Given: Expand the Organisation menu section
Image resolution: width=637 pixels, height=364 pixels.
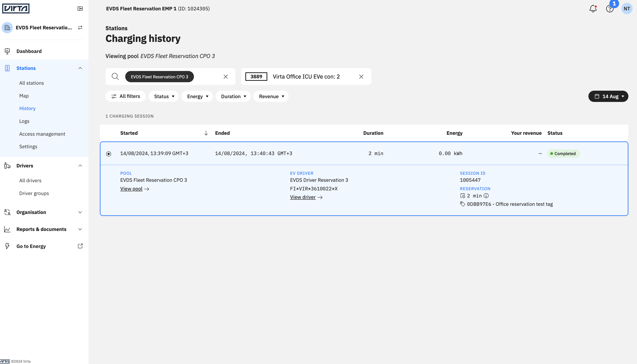Looking at the screenshot, I should pos(80,212).
